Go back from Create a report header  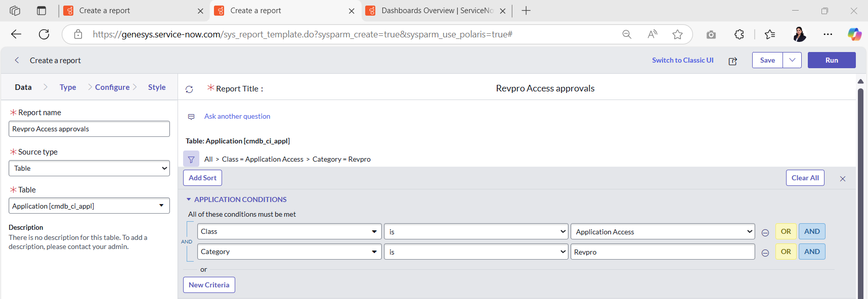pyautogui.click(x=17, y=60)
